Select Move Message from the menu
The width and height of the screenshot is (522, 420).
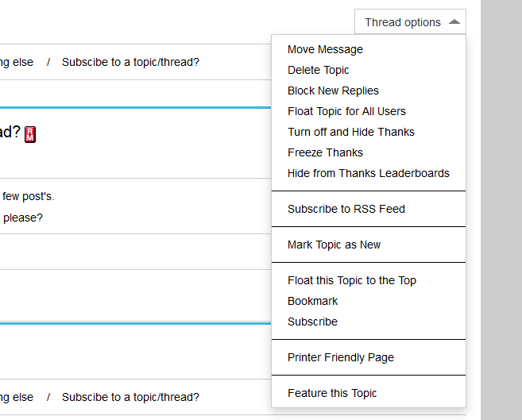[x=325, y=49]
